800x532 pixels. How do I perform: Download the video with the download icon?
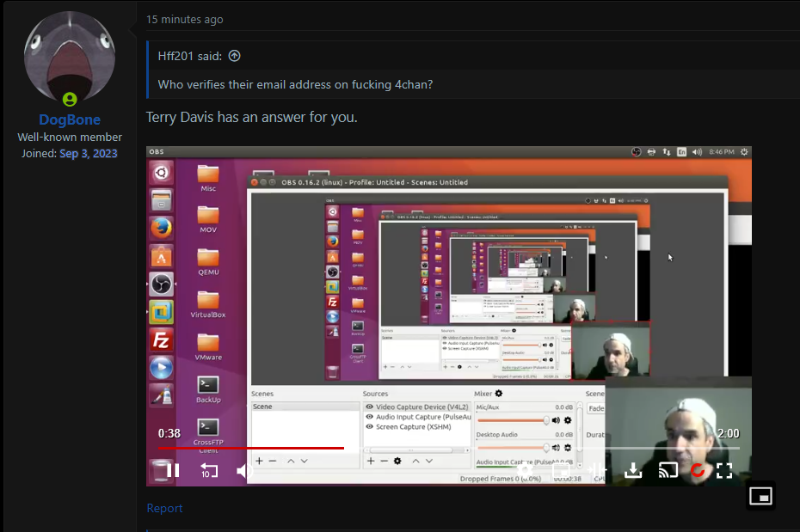pyautogui.click(x=633, y=470)
